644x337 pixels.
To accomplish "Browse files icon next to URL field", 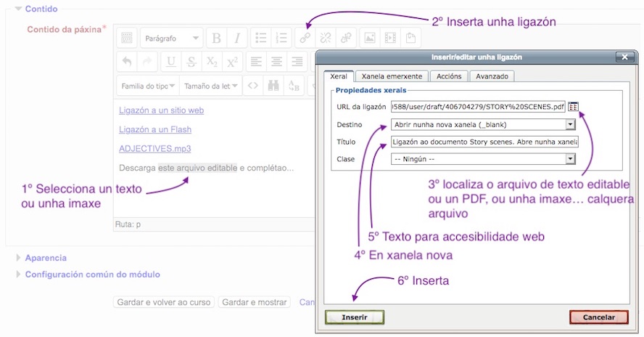I will pos(573,107).
